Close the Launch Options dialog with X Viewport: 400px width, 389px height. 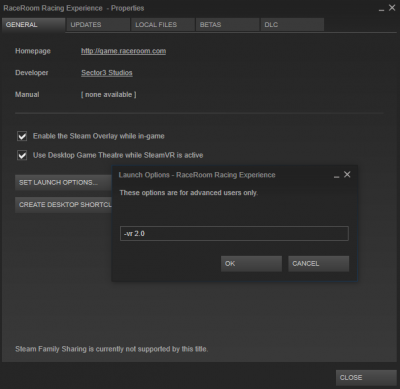point(347,175)
